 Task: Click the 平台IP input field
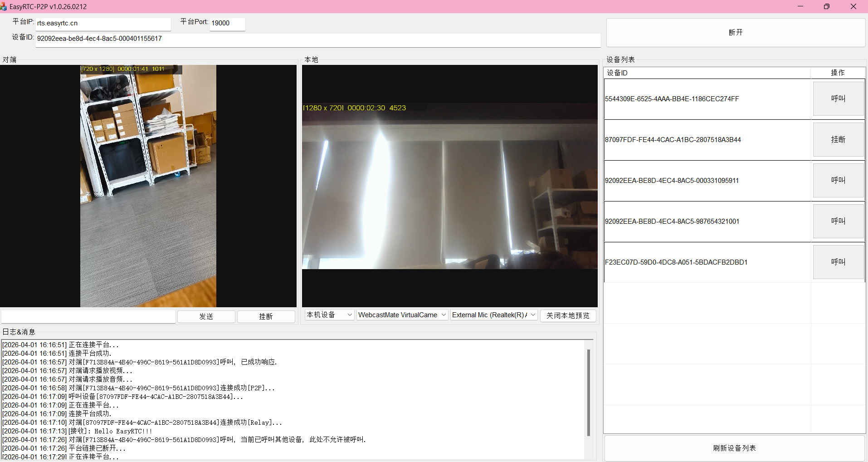point(103,23)
